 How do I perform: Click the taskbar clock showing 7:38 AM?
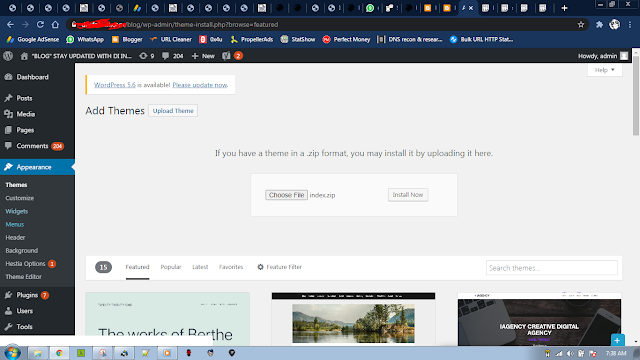click(x=616, y=353)
